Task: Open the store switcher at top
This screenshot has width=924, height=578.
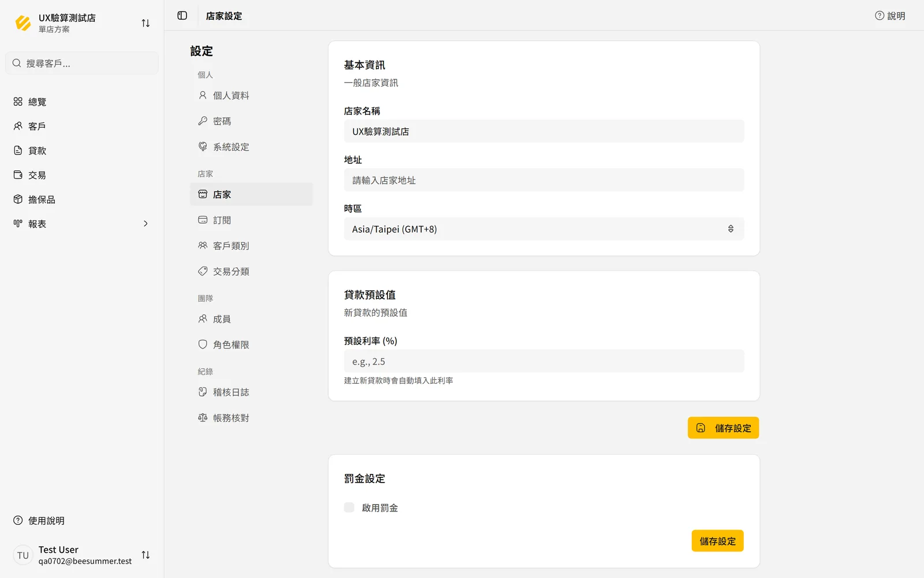Action: [x=81, y=23]
